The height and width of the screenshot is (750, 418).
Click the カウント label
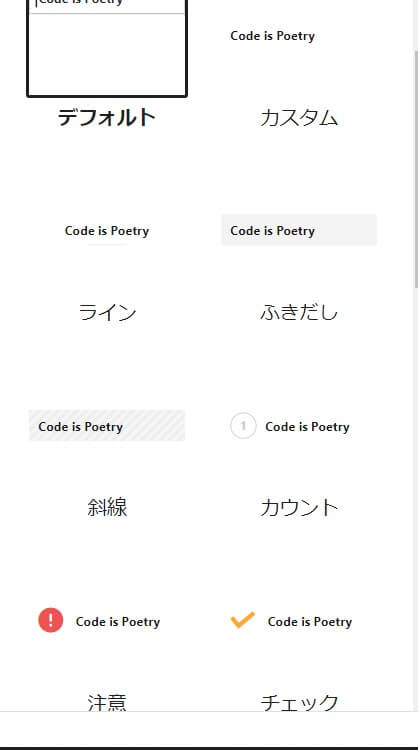click(x=299, y=507)
